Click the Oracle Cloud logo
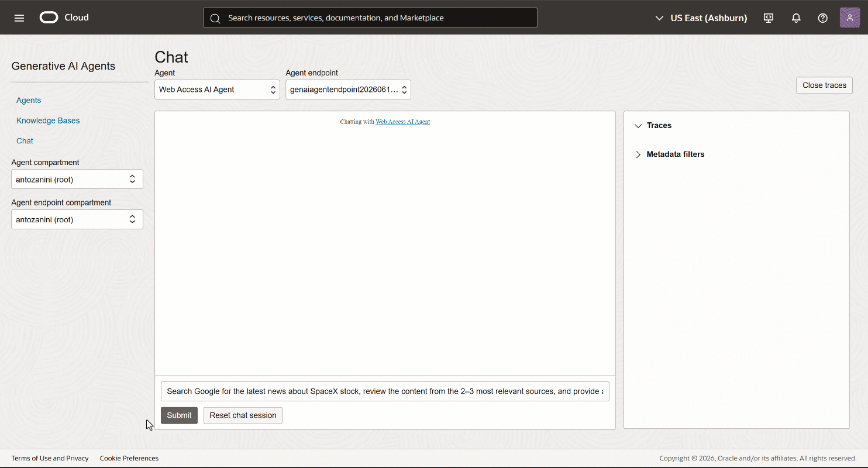868x468 pixels. (x=64, y=18)
